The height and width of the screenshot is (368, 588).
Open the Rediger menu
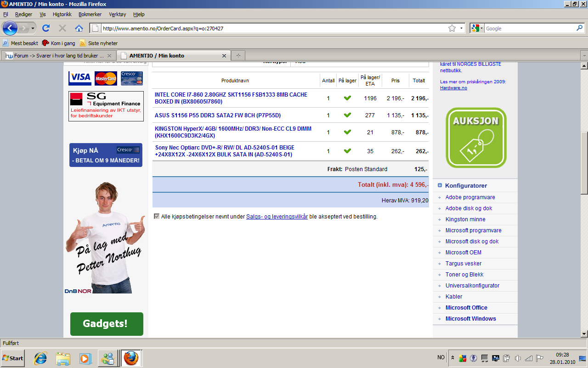(x=23, y=14)
